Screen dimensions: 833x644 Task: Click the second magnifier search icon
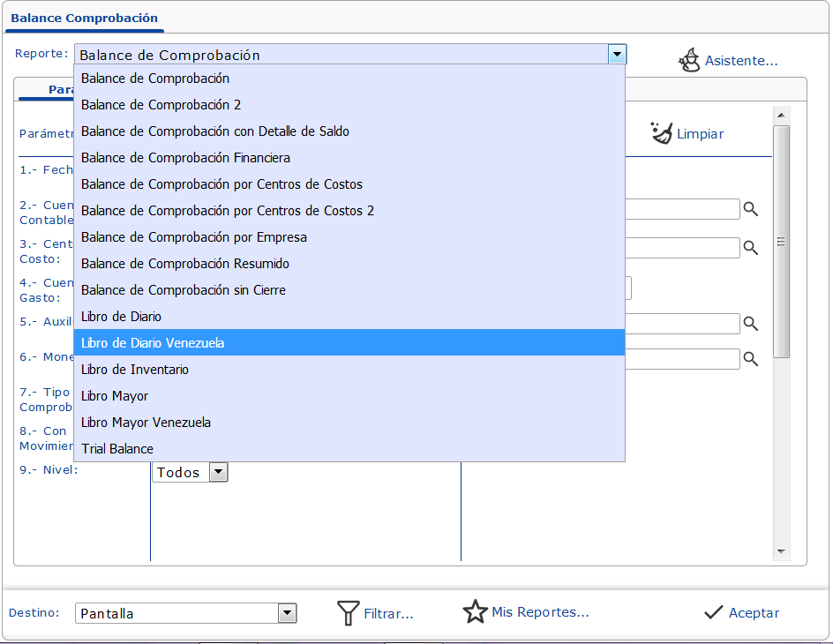pyautogui.click(x=751, y=248)
